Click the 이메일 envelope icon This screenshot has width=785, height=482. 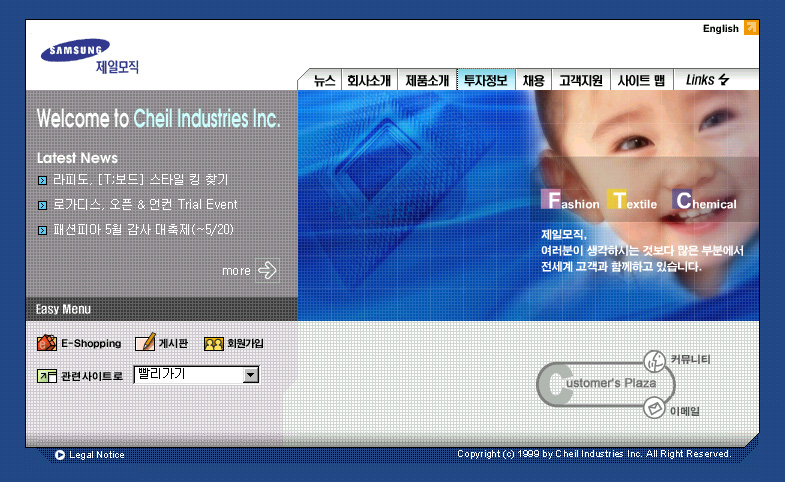pos(654,408)
